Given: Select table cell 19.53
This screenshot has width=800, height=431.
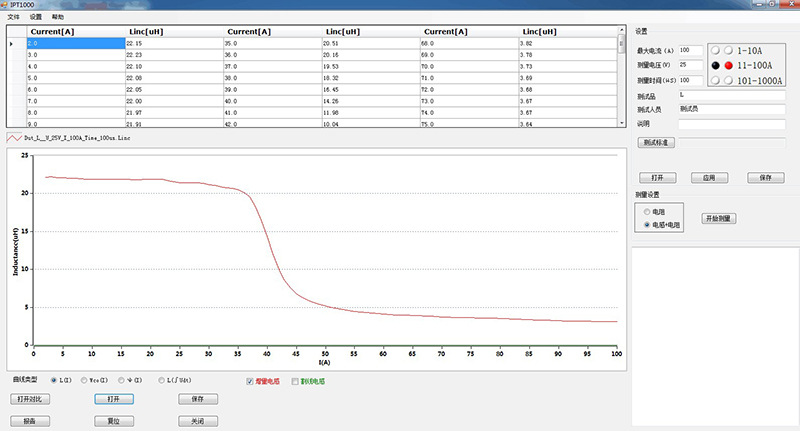Looking at the screenshot, I should [371, 67].
